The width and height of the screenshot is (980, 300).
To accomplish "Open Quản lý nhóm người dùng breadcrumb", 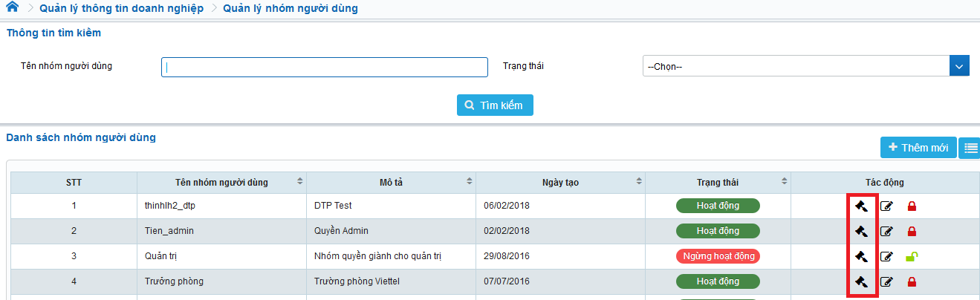I will [x=290, y=9].
